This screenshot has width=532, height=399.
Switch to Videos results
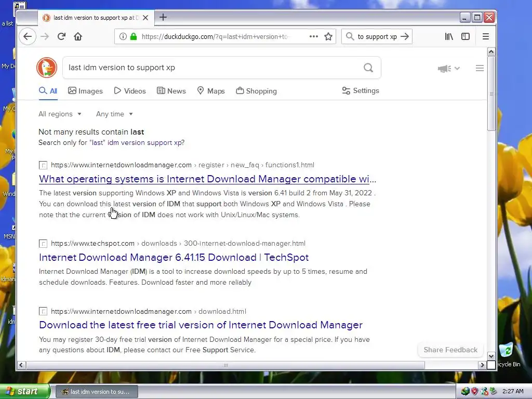130,91
